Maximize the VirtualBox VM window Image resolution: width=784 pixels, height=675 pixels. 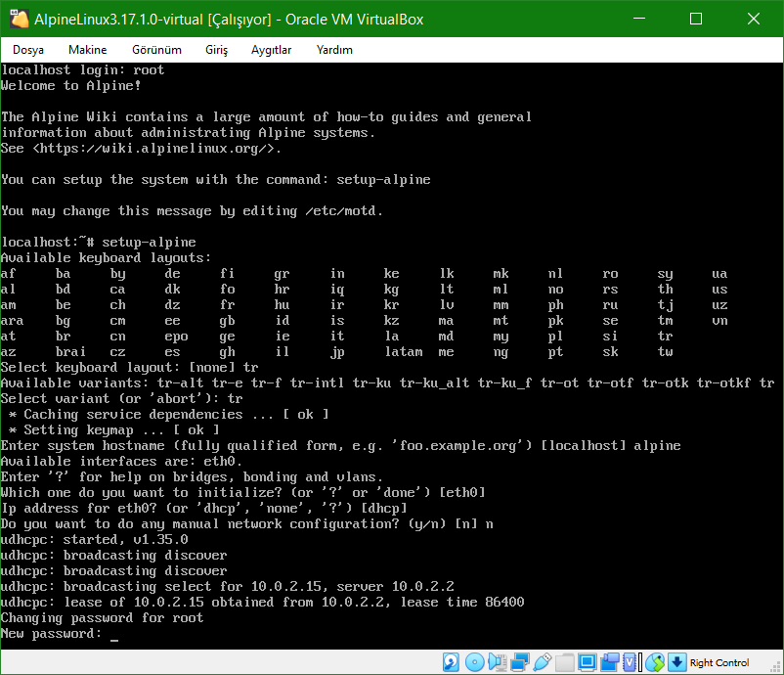click(x=696, y=19)
